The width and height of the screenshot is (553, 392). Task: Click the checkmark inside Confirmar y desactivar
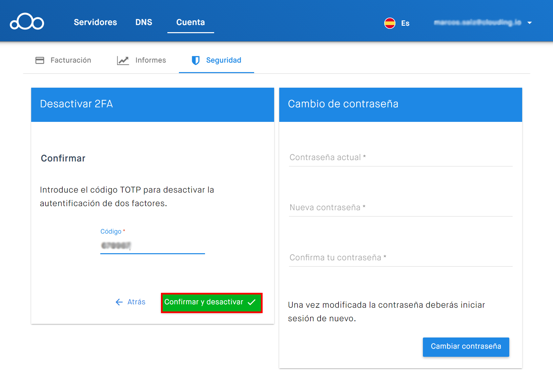pyautogui.click(x=251, y=302)
